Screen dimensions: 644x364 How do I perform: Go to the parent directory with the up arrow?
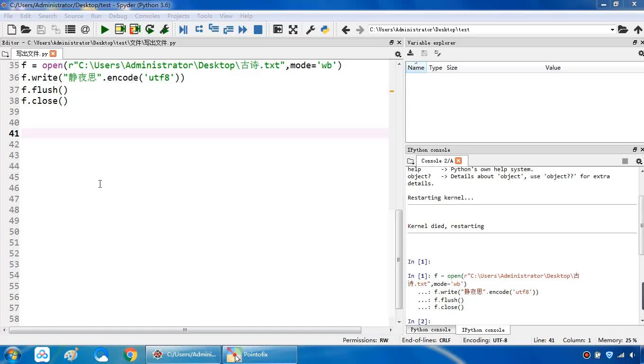(638, 29)
